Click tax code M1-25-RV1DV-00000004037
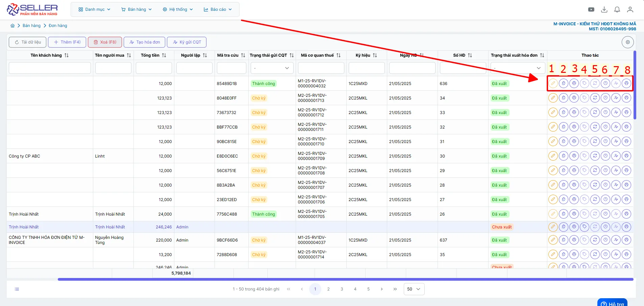The width and height of the screenshot is (644, 306). [x=312, y=240]
